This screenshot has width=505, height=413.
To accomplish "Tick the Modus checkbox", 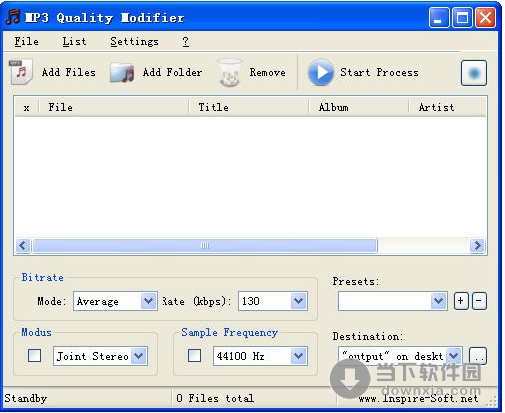I will pyautogui.click(x=35, y=355).
